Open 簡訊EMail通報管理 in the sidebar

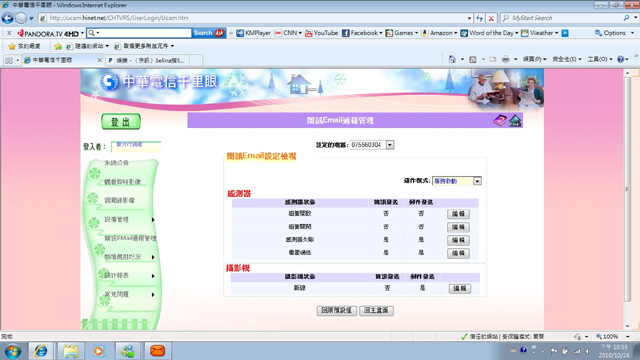pos(130,238)
